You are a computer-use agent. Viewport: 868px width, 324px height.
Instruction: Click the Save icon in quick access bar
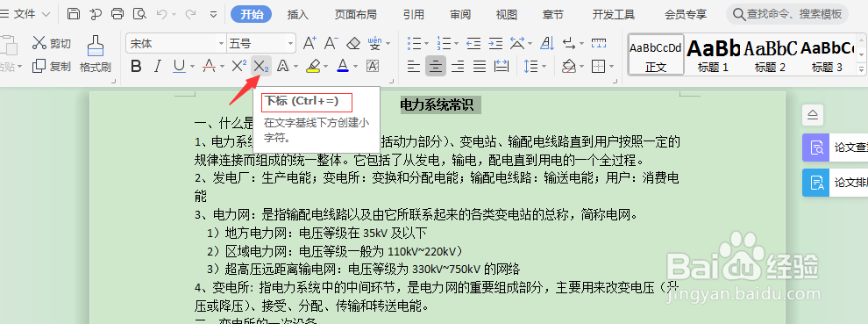coord(73,14)
